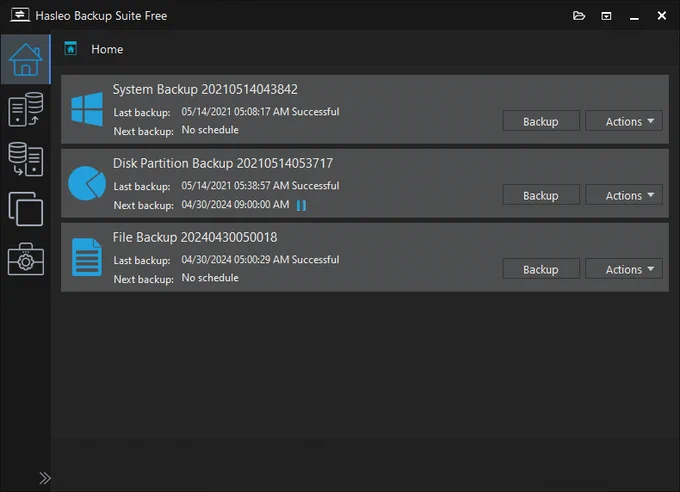
Task: Click 04/30/2024 05:00:29 AM Successful status
Action: coord(260,259)
